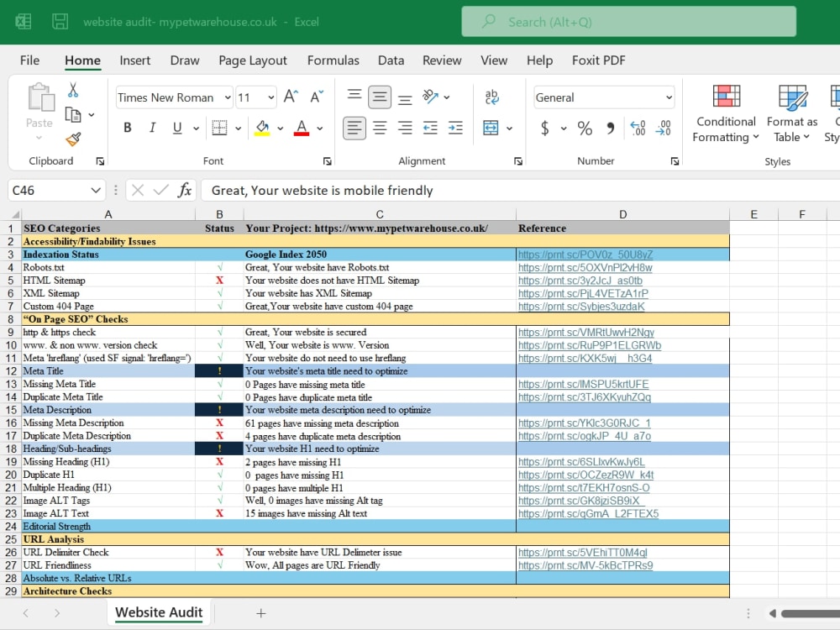This screenshot has height=630, width=840.
Task: Open Conditional Formatting menu
Action: pyautogui.click(x=726, y=113)
